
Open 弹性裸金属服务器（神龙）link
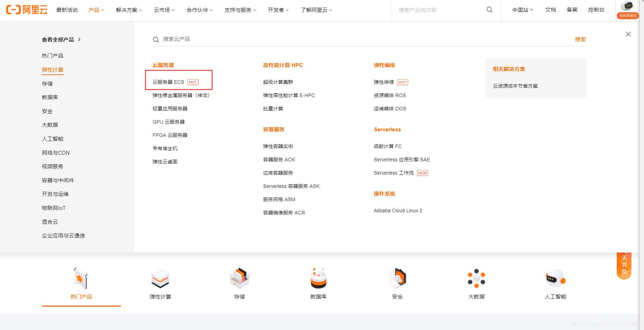(181, 95)
